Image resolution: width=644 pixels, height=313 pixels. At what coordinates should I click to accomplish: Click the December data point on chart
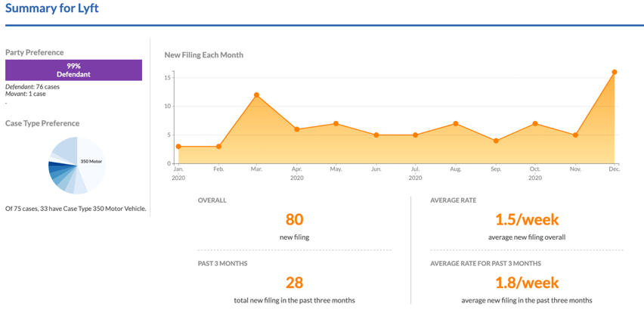[x=615, y=72]
